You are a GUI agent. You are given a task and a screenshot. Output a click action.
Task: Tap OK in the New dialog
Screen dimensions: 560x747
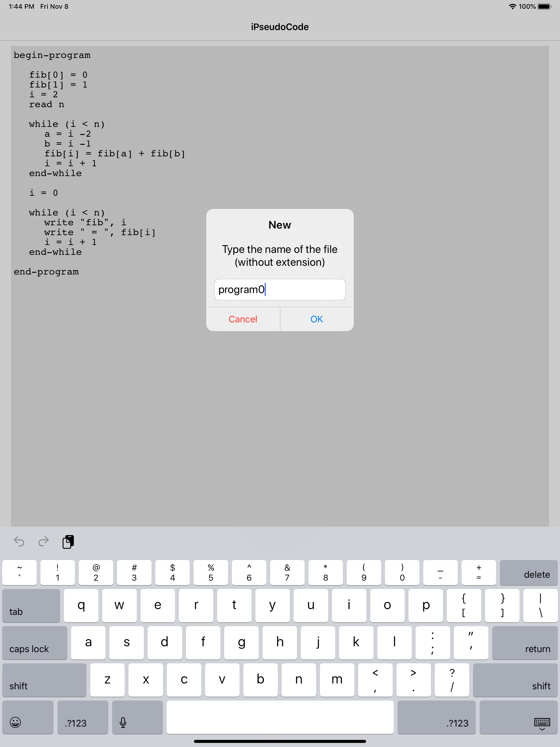pos(317,319)
